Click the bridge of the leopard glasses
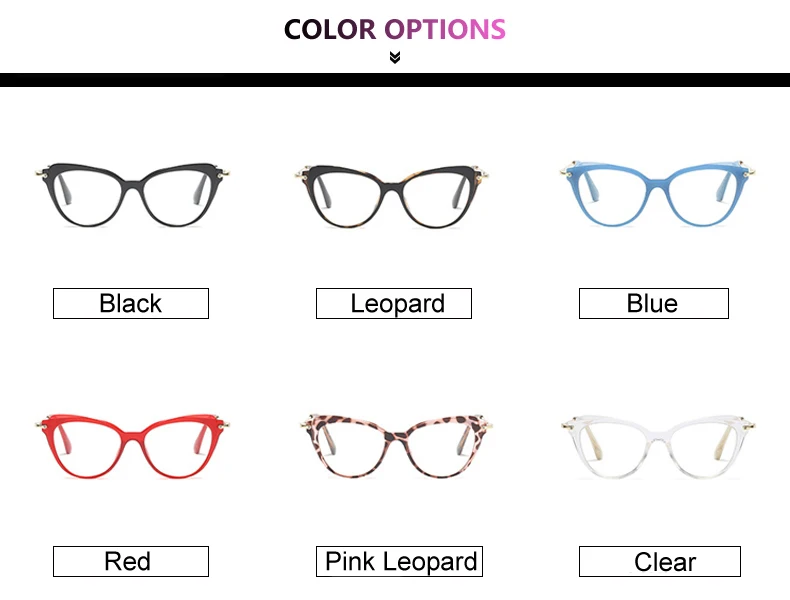This screenshot has width=790, height=600. 391,183
